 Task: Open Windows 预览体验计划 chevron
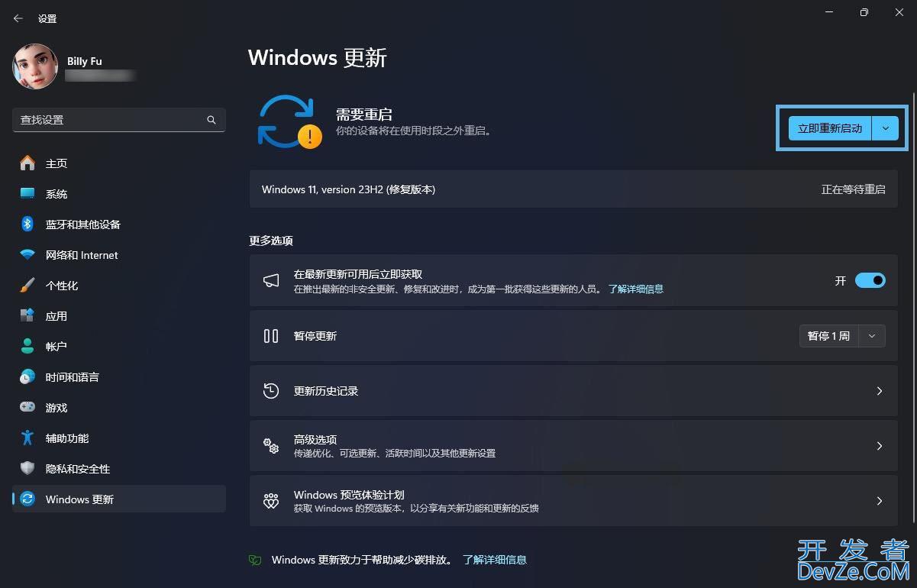879,501
